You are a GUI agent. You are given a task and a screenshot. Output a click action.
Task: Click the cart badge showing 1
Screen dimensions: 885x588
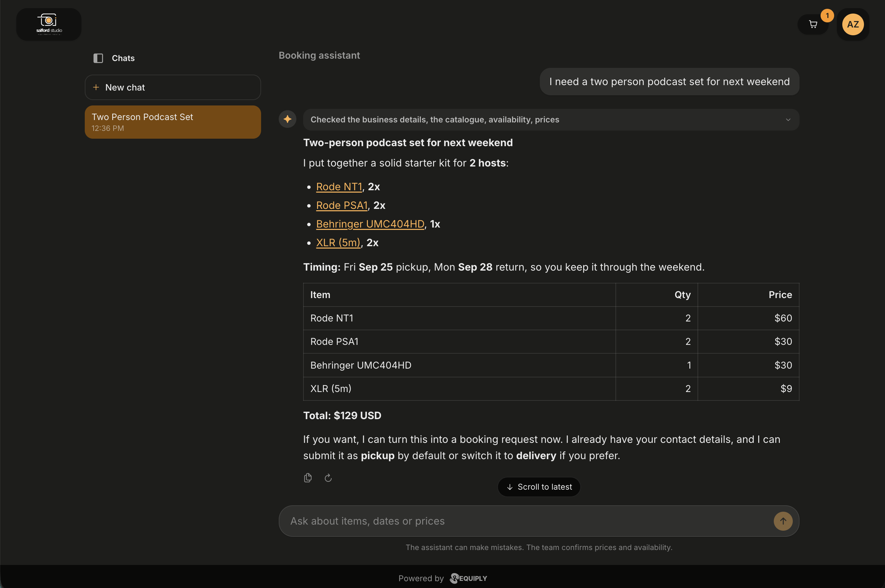point(827,15)
